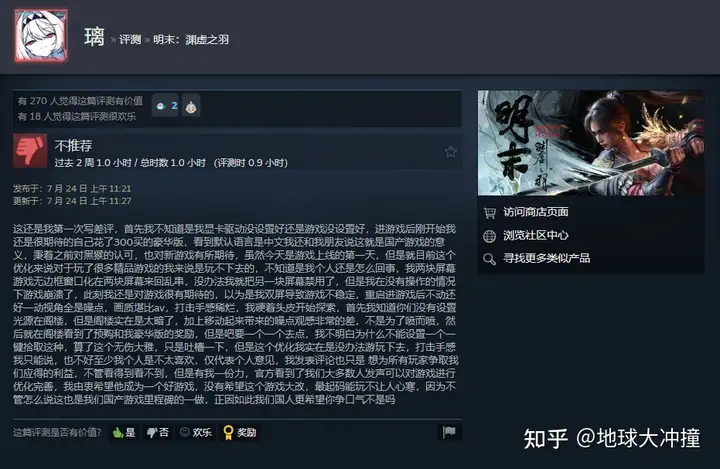The image size is (720, 469).
Task: Favorite the review with the star icon
Action: (450, 152)
